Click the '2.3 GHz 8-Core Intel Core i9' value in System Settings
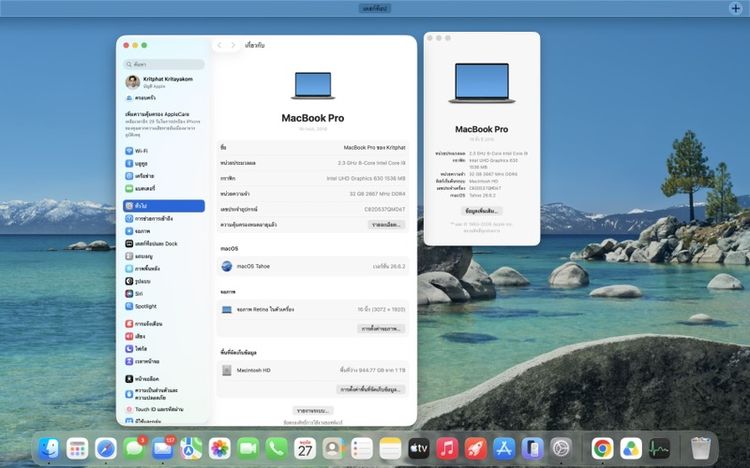The image size is (750, 468). 371,163
